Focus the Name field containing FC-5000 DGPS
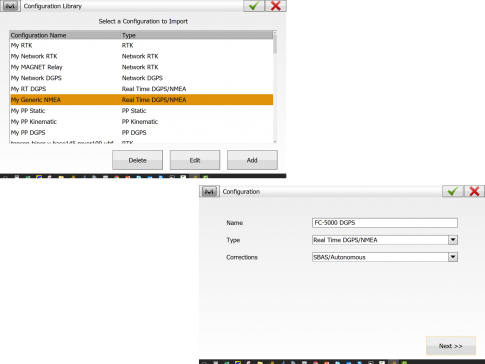Viewport: 485px width, 364px height. [x=385, y=223]
